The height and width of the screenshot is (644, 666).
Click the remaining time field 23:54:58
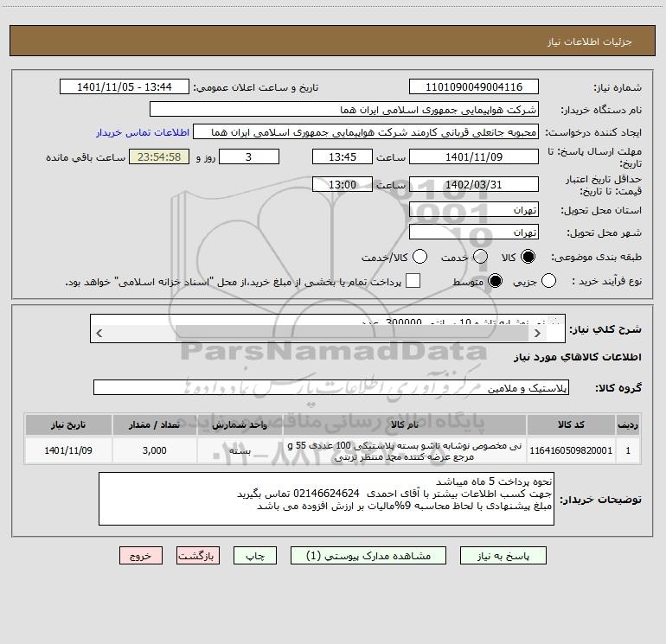pos(159,156)
